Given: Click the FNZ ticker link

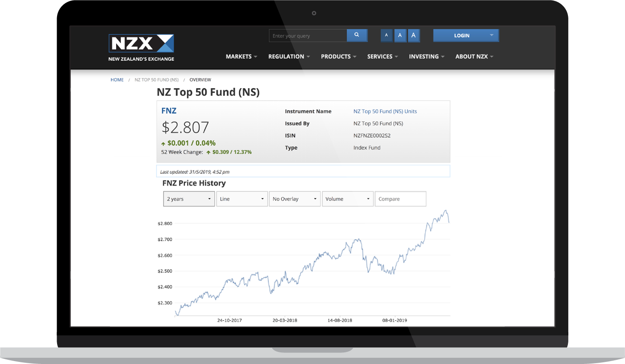Looking at the screenshot, I should pyautogui.click(x=169, y=111).
